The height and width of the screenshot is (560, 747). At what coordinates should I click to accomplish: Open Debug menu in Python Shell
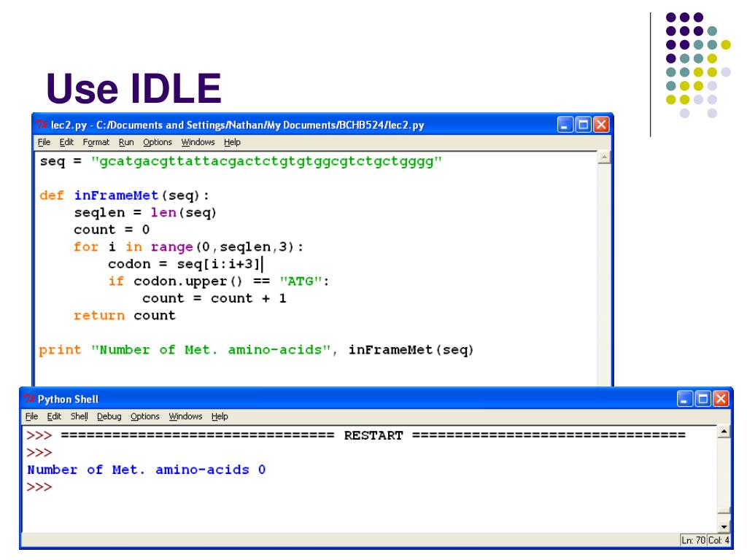(109, 416)
